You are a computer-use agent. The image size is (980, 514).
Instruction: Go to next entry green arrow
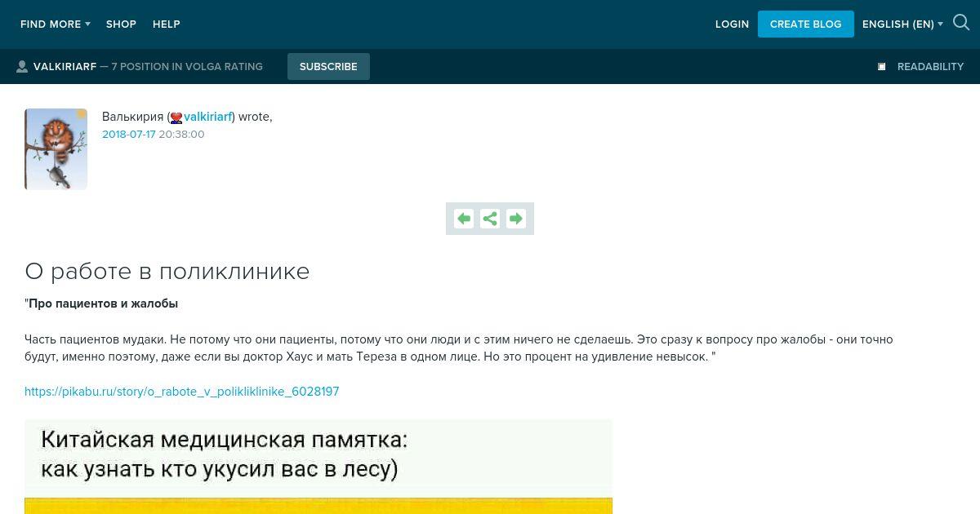tap(516, 219)
